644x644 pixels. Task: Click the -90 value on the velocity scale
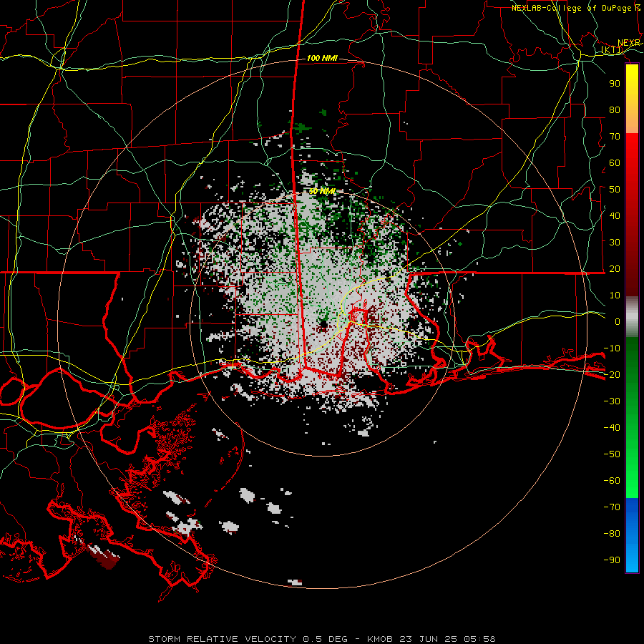(612, 560)
